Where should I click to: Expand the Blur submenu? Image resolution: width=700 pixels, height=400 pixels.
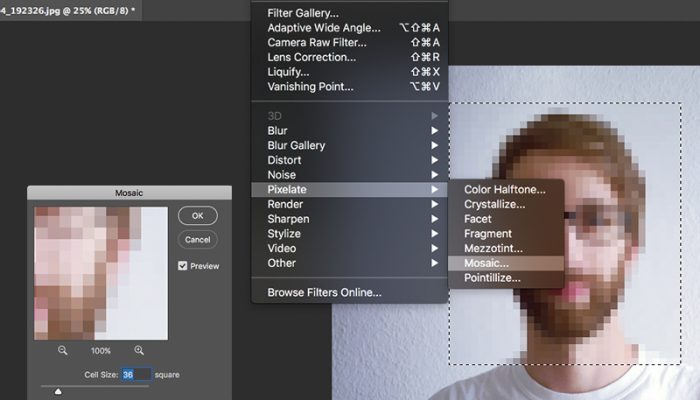(350, 131)
